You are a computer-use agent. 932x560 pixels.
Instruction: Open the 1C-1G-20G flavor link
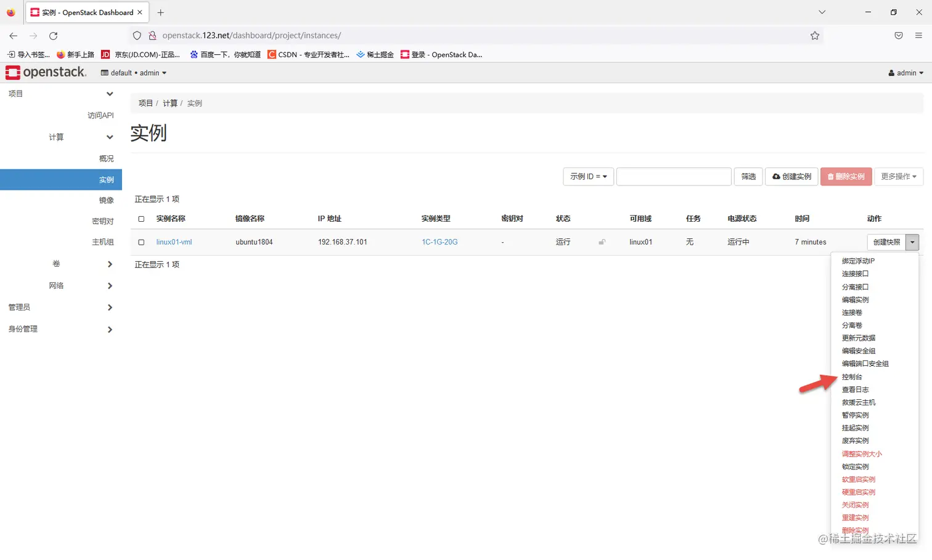pos(439,242)
